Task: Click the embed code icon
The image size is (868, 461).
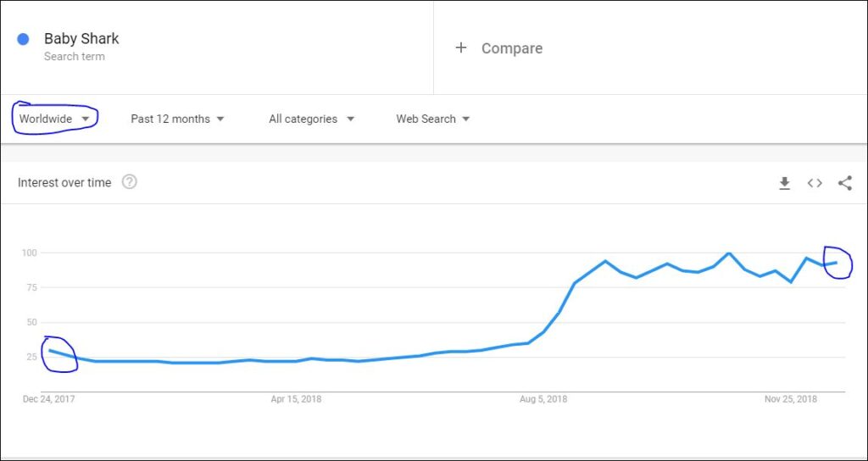Action: (x=815, y=183)
